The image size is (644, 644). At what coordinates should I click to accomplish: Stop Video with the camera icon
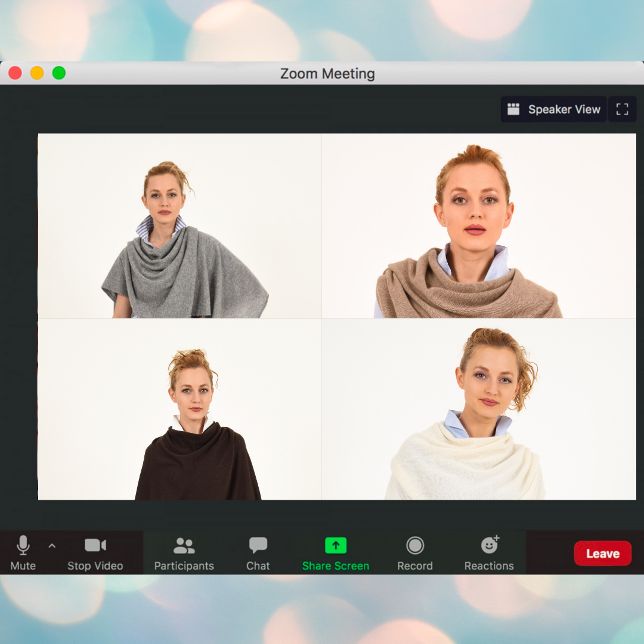click(95, 553)
